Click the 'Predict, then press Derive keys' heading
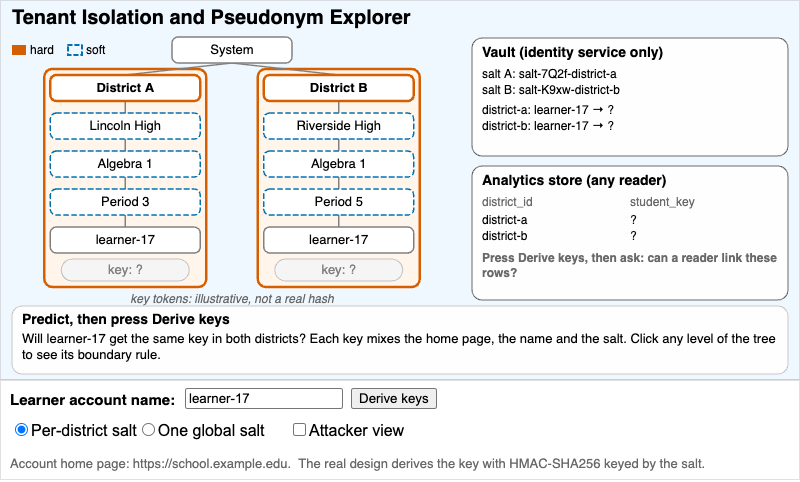This screenshot has width=800, height=482. 126,319
